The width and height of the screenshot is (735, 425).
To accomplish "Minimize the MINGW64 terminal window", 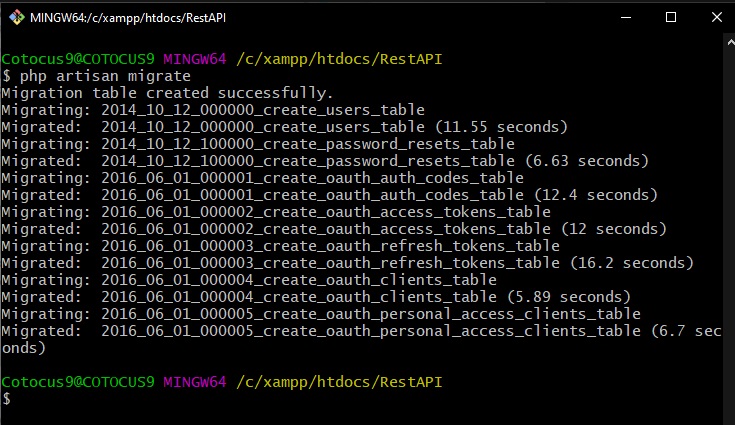I will coord(623,16).
